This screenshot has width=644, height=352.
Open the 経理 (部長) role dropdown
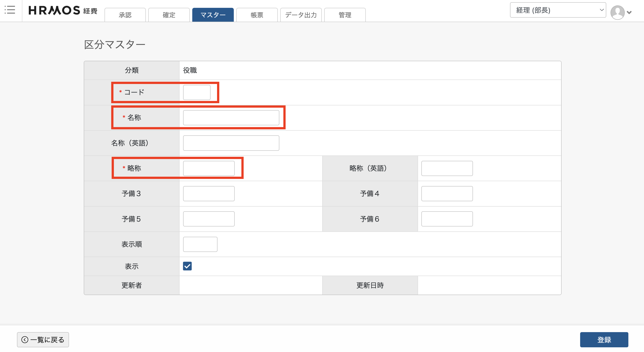(x=558, y=10)
